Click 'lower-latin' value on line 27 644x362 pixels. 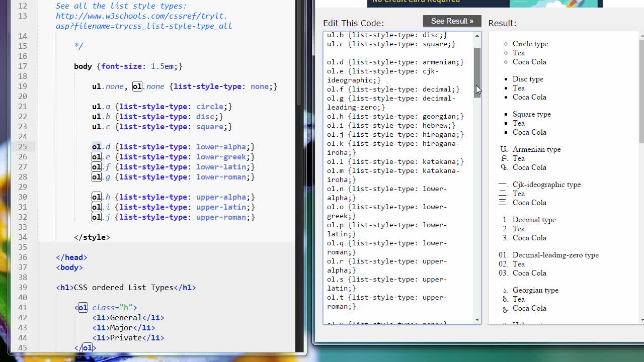pyautogui.click(x=221, y=167)
